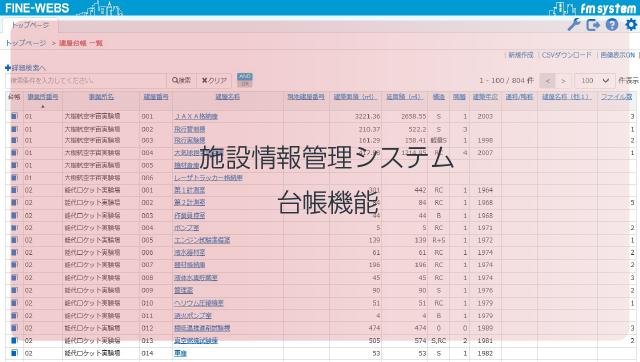Open ledger icon for 事業所 02 建屋 005 row
Viewport: 640px width, 362px height.
pyautogui.click(x=14, y=240)
